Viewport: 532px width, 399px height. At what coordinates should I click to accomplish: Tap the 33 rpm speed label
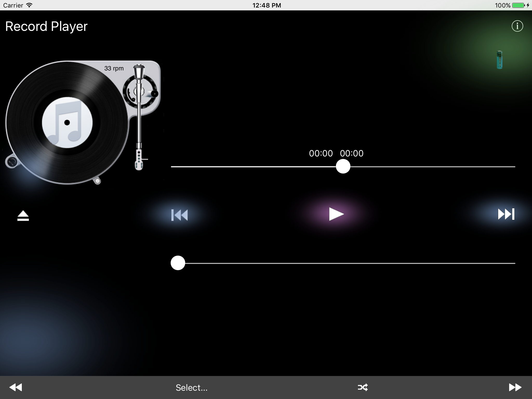click(x=114, y=68)
